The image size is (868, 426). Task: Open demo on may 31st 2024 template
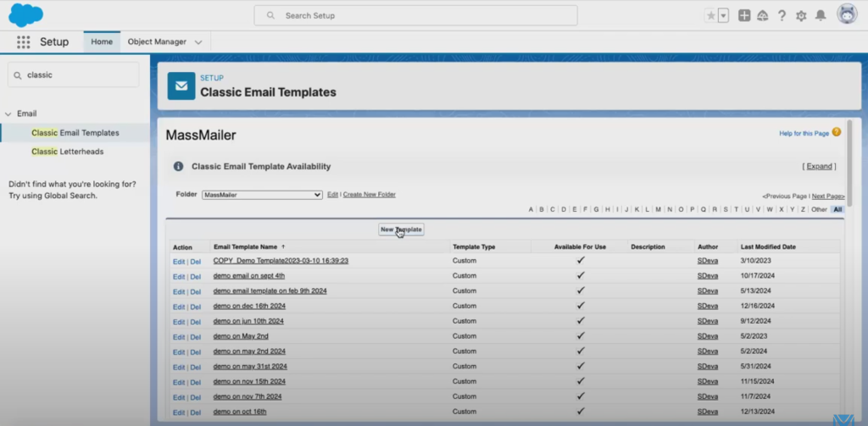coord(250,366)
